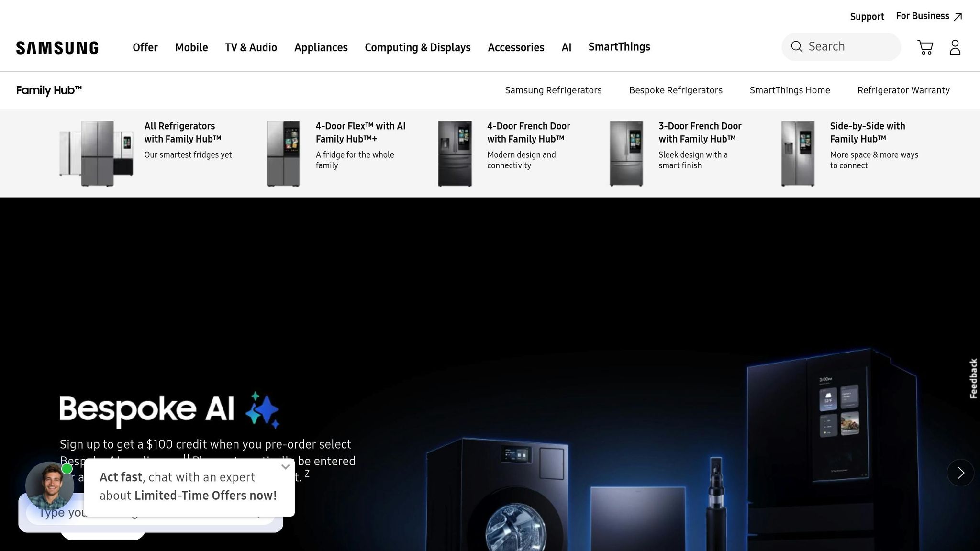This screenshot has width=980, height=551.
Task: Go to Samsung Refrigerators
Action: tap(553, 90)
